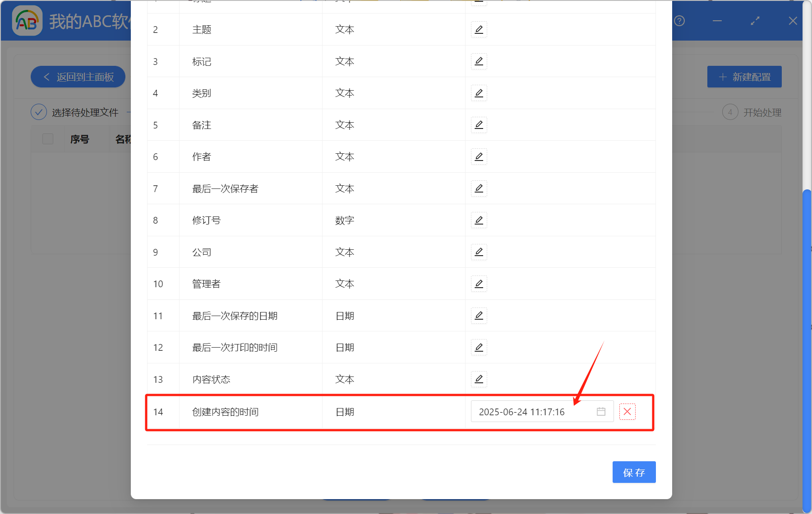The height and width of the screenshot is (514, 812).
Task: Edit the 公司 field name
Action: (479, 252)
